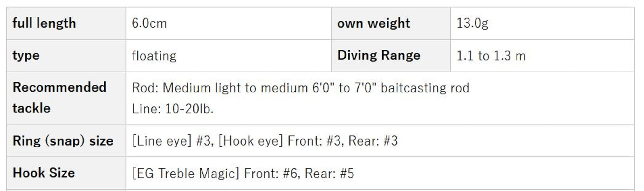Select the 6.0cm length value
Image resolution: width=644 pixels, height=191 pixels.
pyautogui.click(x=149, y=24)
